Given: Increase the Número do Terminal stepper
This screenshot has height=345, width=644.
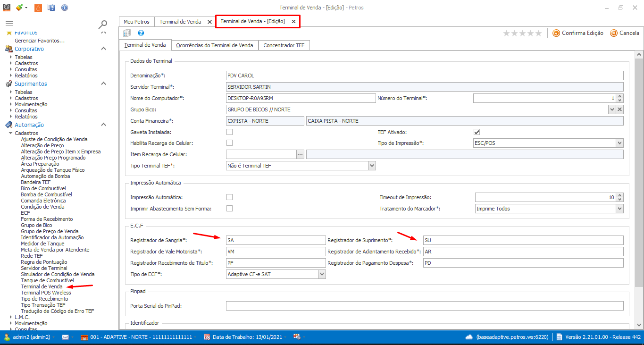Looking at the screenshot, I should click(620, 96).
